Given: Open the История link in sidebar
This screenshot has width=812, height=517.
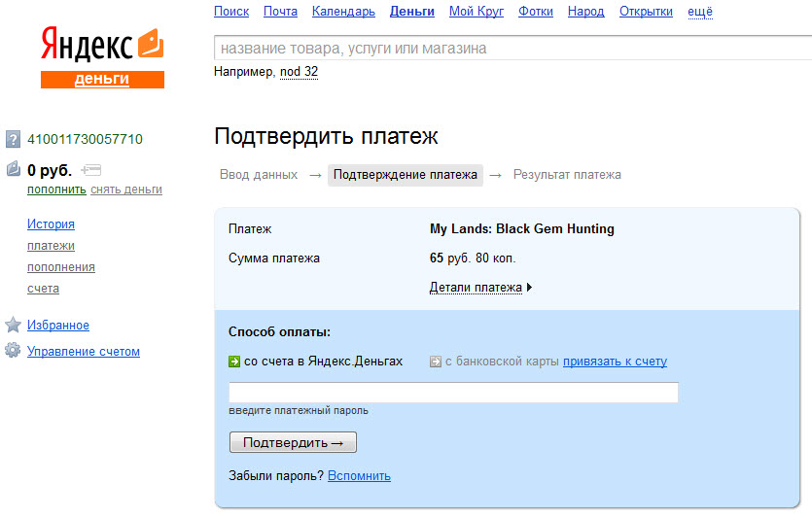Looking at the screenshot, I should (51, 224).
